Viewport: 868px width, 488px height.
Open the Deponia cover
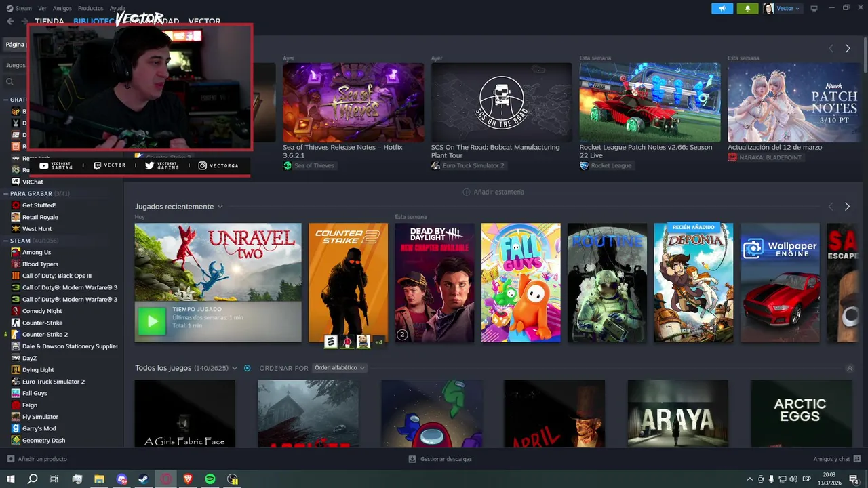pyautogui.click(x=693, y=283)
